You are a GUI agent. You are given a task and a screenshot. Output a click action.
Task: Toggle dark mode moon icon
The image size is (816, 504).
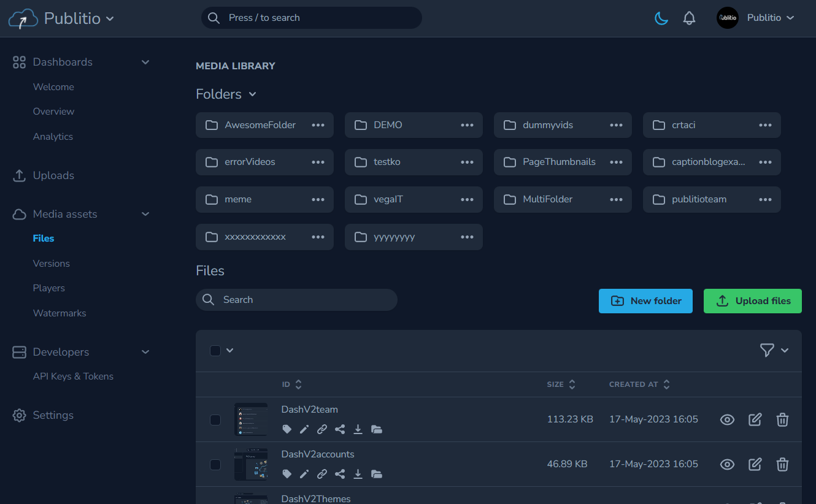tap(661, 18)
